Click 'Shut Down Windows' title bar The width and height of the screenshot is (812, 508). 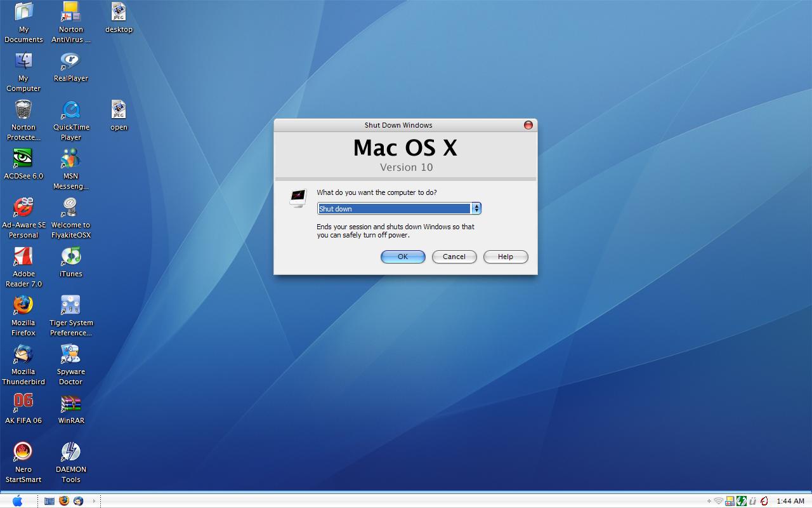point(398,125)
